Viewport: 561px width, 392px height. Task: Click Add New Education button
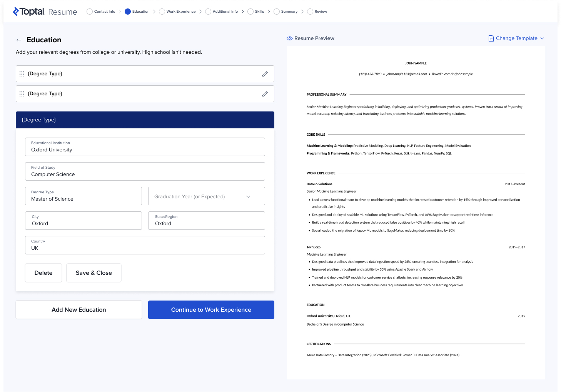point(79,310)
